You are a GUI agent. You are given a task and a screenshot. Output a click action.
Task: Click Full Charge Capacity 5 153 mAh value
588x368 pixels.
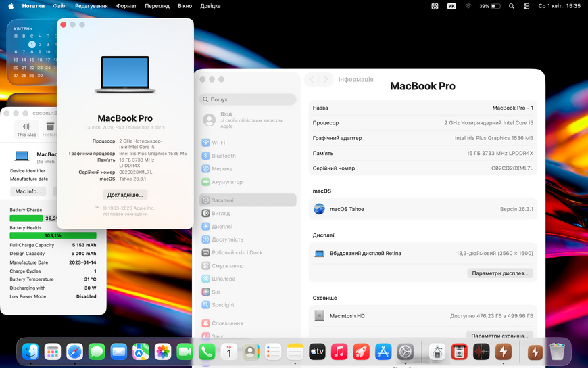84,245
